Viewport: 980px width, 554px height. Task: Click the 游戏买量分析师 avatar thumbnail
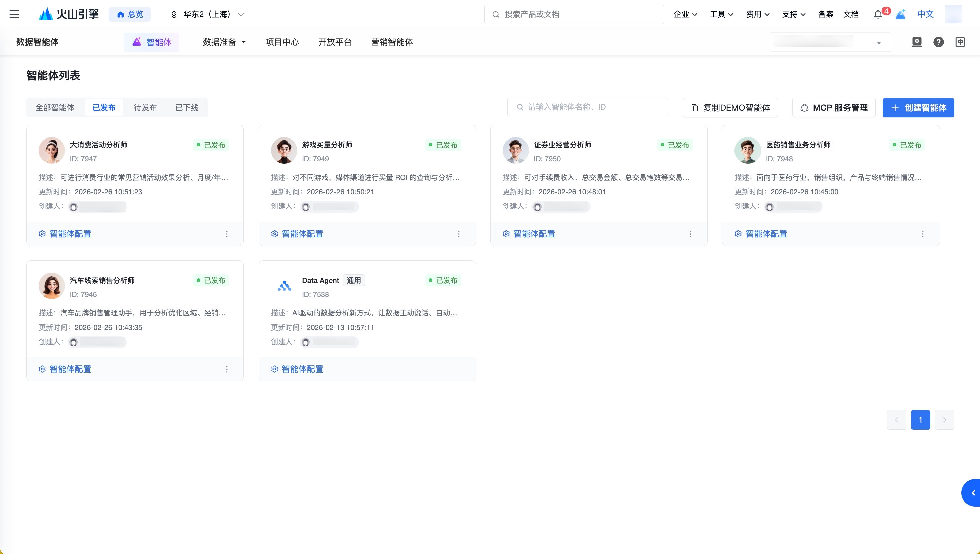[284, 151]
